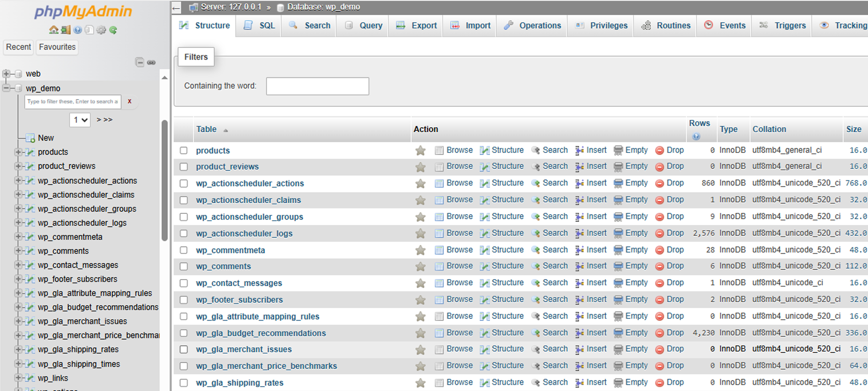Expand wp_gla_shipping_times tree node

coord(18,364)
